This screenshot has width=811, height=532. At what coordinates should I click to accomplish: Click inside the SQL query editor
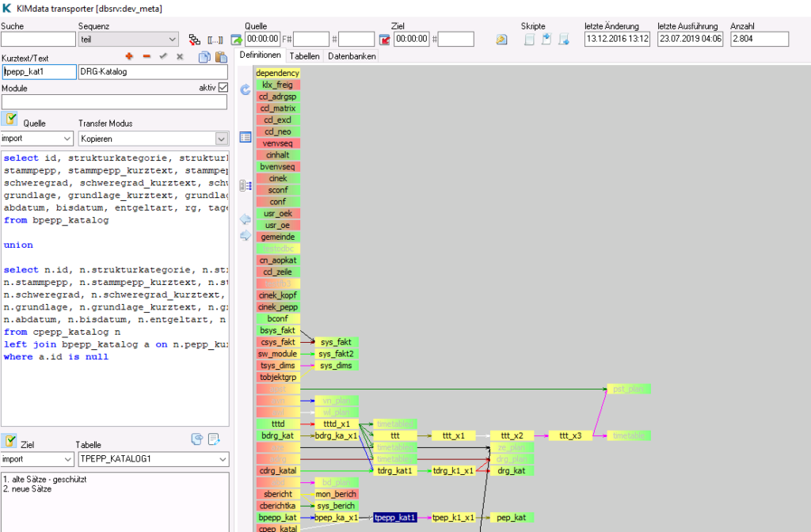click(115, 288)
